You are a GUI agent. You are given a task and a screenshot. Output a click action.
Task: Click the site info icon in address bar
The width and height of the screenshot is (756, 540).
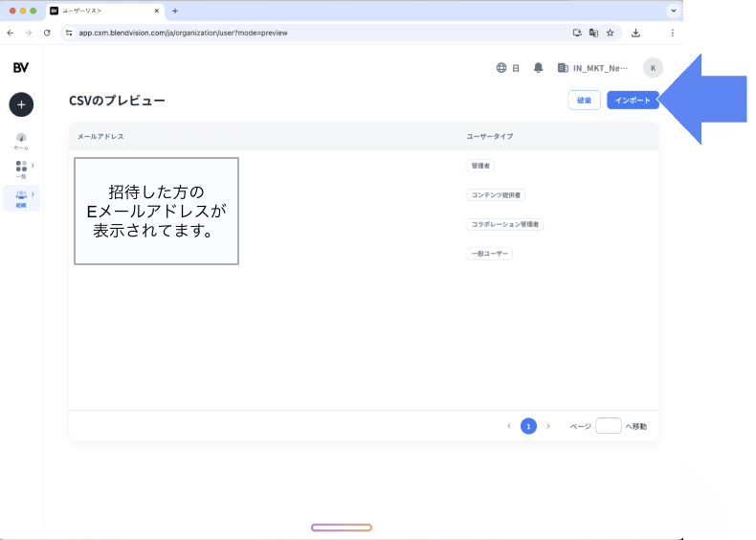[x=69, y=33]
